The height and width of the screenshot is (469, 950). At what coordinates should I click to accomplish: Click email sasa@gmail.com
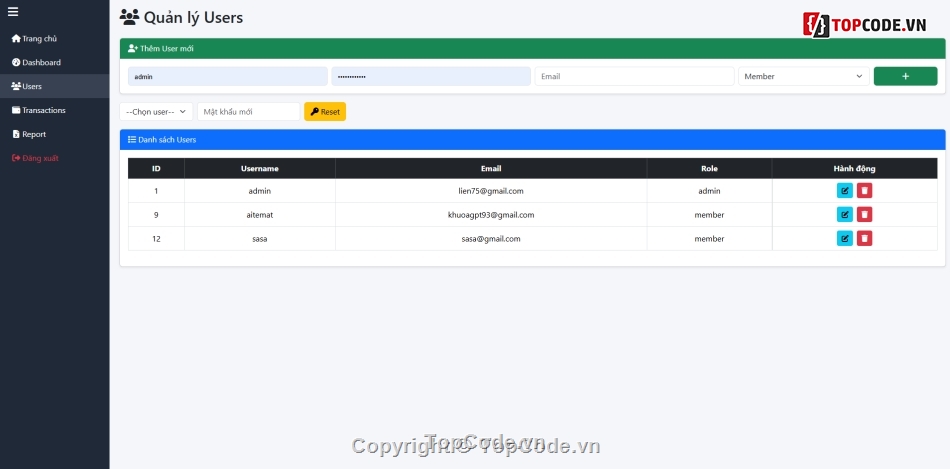pos(491,239)
